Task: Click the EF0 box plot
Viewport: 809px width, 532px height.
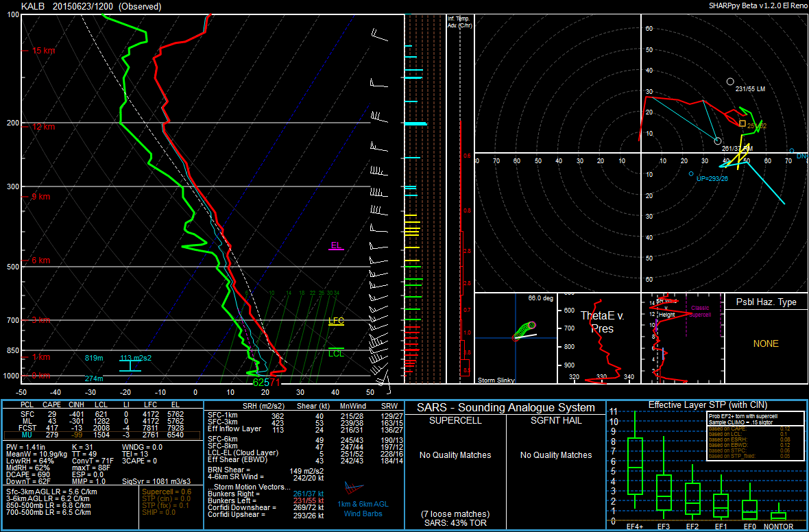Action: click(x=749, y=501)
